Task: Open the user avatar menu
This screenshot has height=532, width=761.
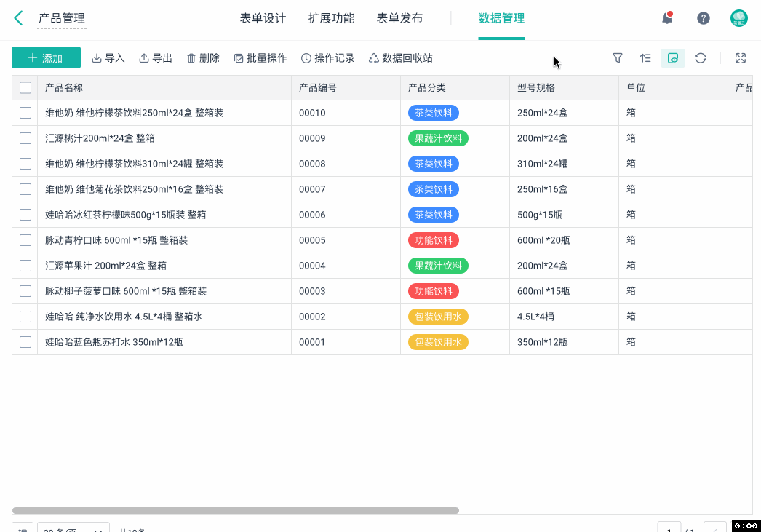Action: tap(739, 18)
